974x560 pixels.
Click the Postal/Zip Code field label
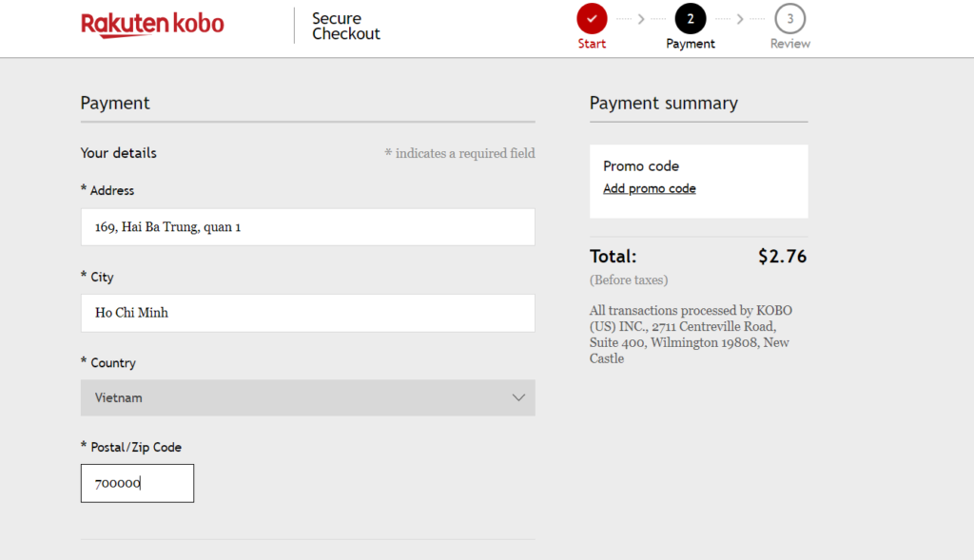pyautogui.click(x=135, y=447)
